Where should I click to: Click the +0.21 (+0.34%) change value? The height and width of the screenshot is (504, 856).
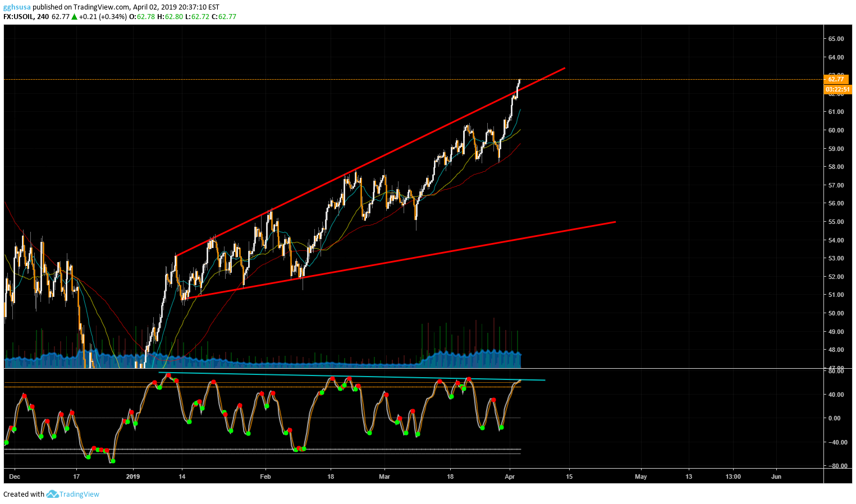103,17
